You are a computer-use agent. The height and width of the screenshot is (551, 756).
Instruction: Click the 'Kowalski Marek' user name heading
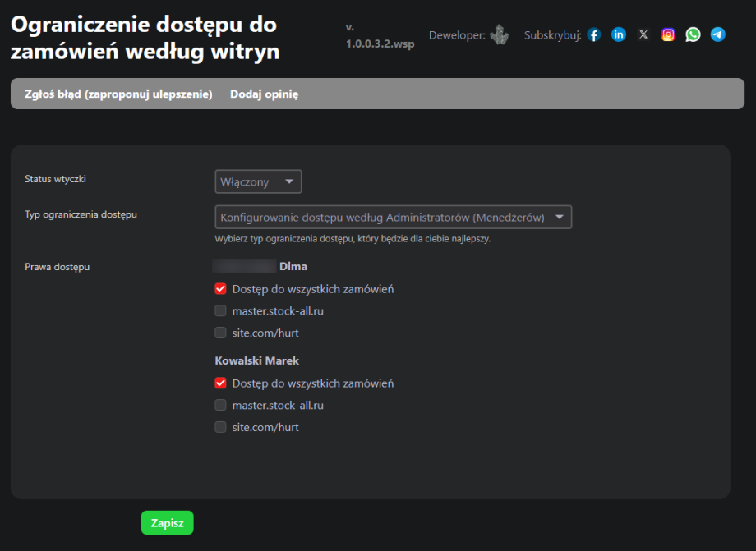(x=257, y=360)
